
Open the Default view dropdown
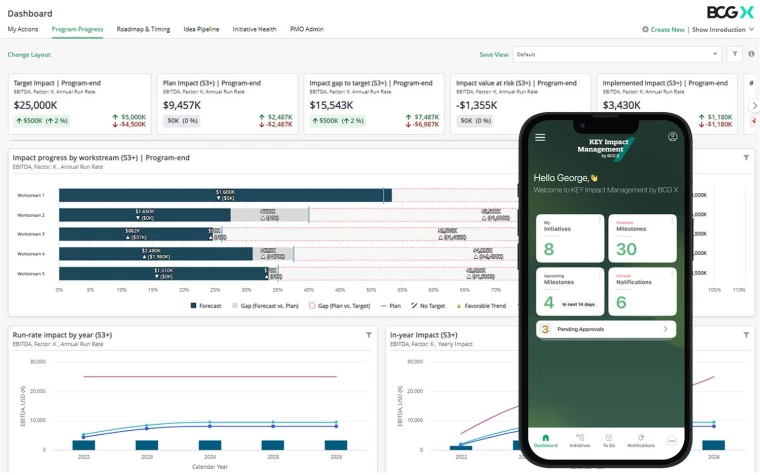[617, 54]
